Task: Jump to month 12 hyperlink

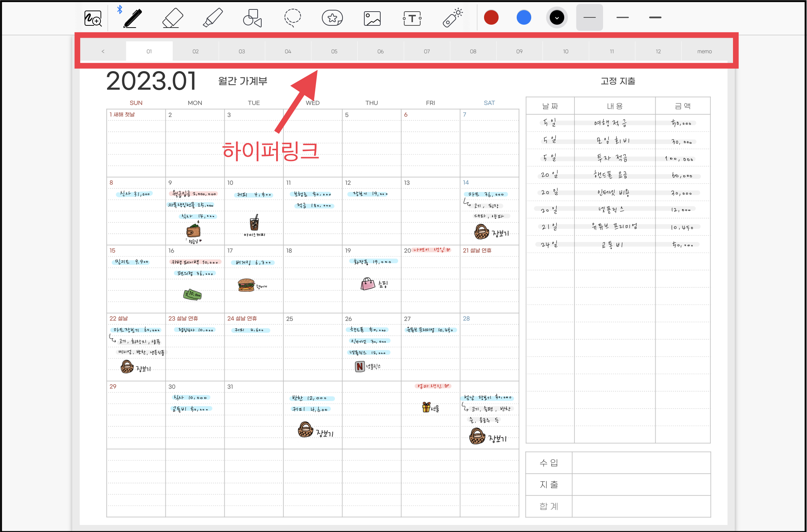Action: click(x=658, y=52)
